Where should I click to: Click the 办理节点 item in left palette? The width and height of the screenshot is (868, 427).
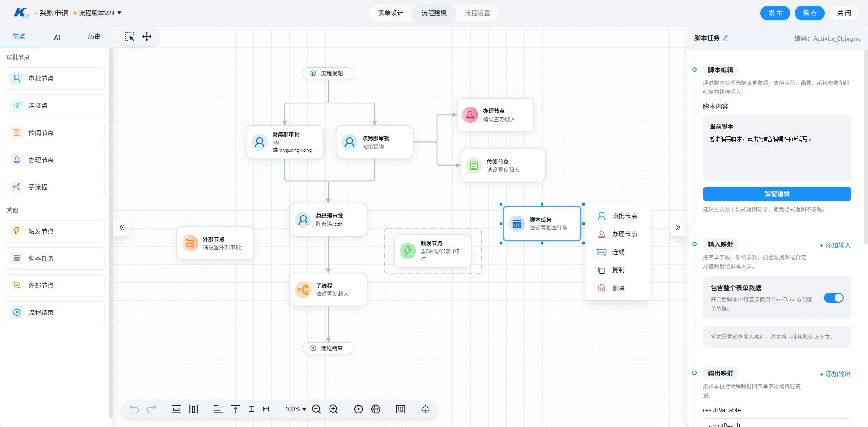coord(55,160)
